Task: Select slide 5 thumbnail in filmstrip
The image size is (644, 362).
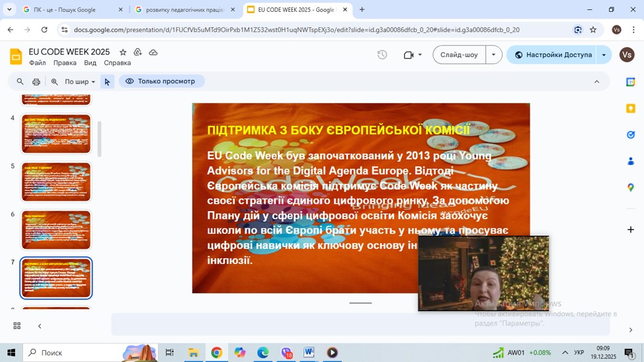Action: pyautogui.click(x=56, y=182)
